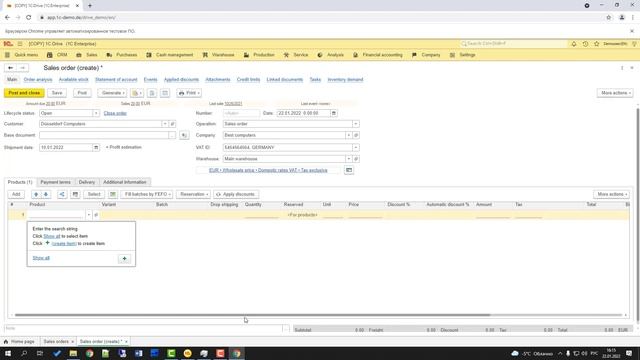Screen dimensions: 640x360
Task: Click the Base document input field
Action: [104, 135]
